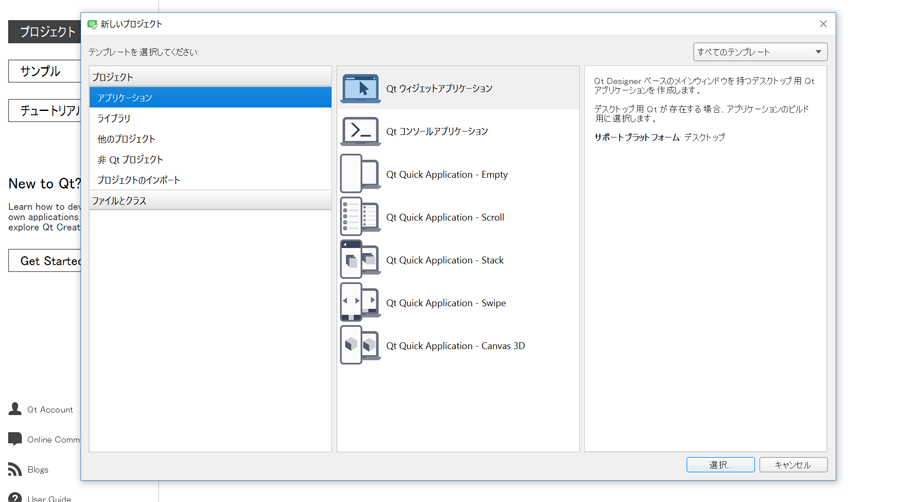The height and width of the screenshot is (502, 915).
Task: Select Qt Quick Application - Canvas 3D text
Action: (x=455, y=346)
